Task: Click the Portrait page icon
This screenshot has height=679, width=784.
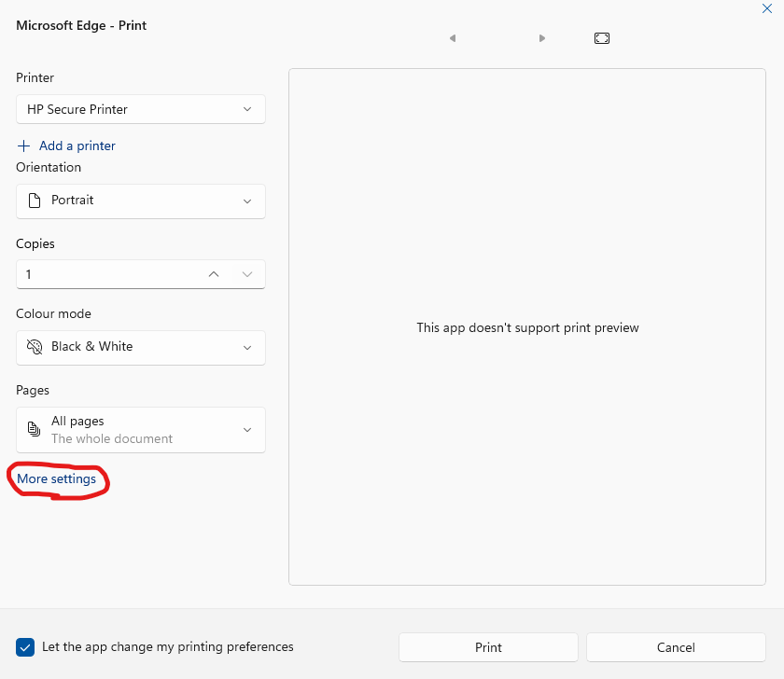Action: [35, 201]
